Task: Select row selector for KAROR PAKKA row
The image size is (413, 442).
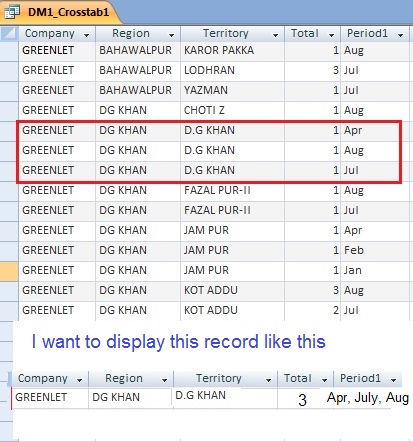Action: click(9, 51)
